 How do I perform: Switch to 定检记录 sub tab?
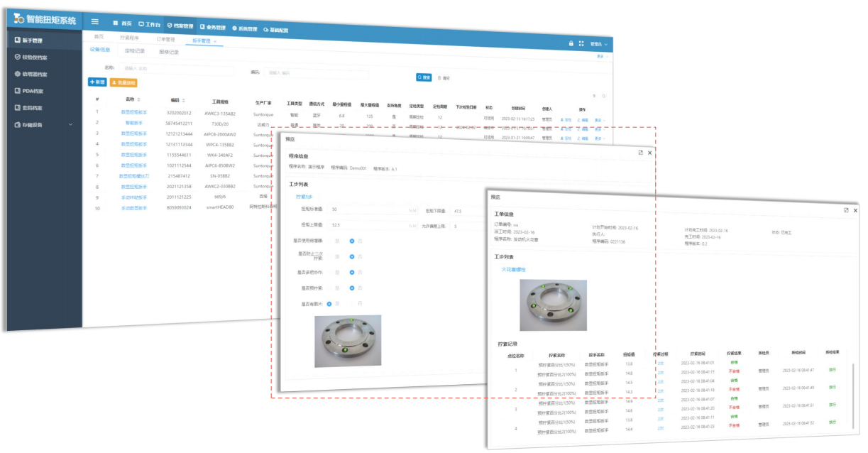(135, 51)
